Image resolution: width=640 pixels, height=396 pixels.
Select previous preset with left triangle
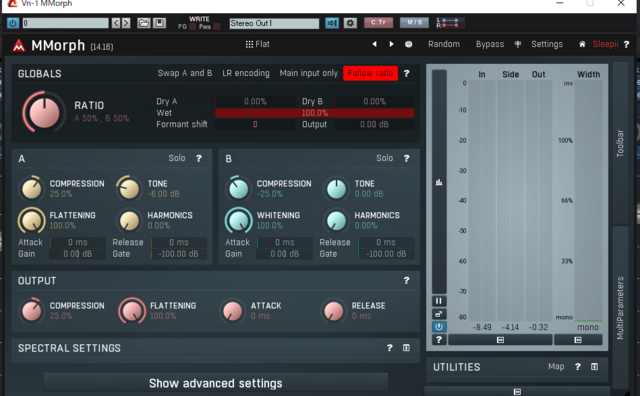(x=374, y=44)
